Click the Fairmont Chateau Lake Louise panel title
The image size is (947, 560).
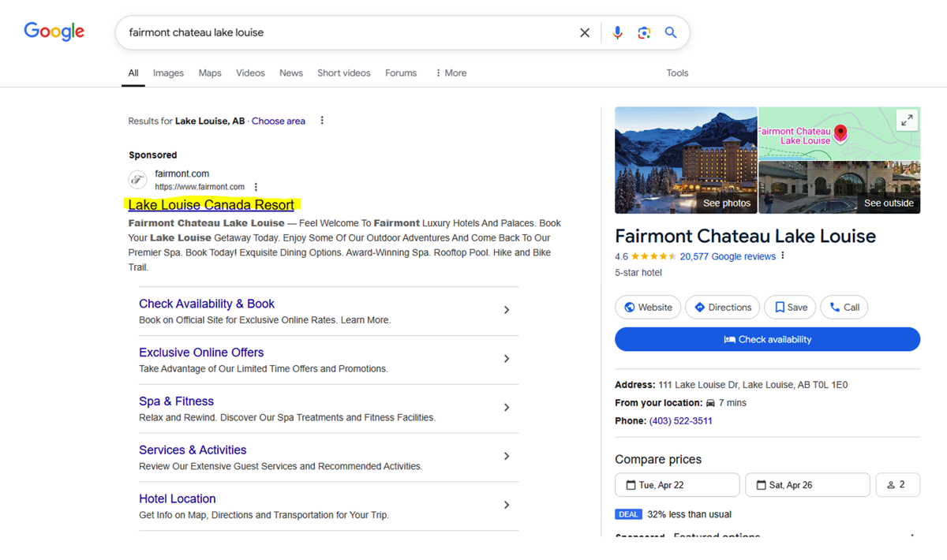point(745,236)
